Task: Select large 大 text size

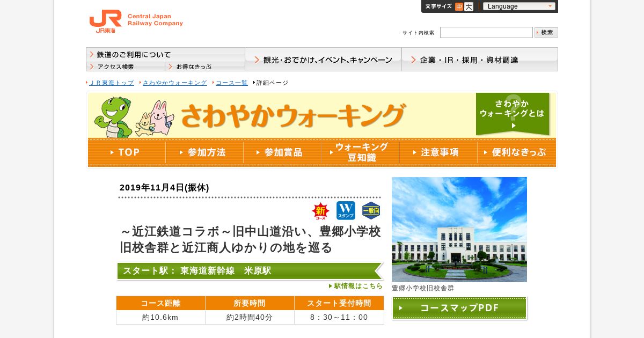Action: 469,6
